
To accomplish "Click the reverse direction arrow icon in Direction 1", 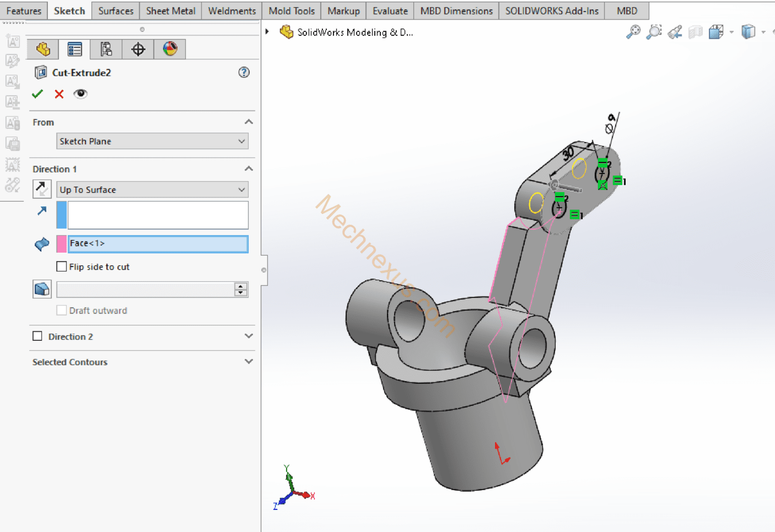I will click(42, 189).
